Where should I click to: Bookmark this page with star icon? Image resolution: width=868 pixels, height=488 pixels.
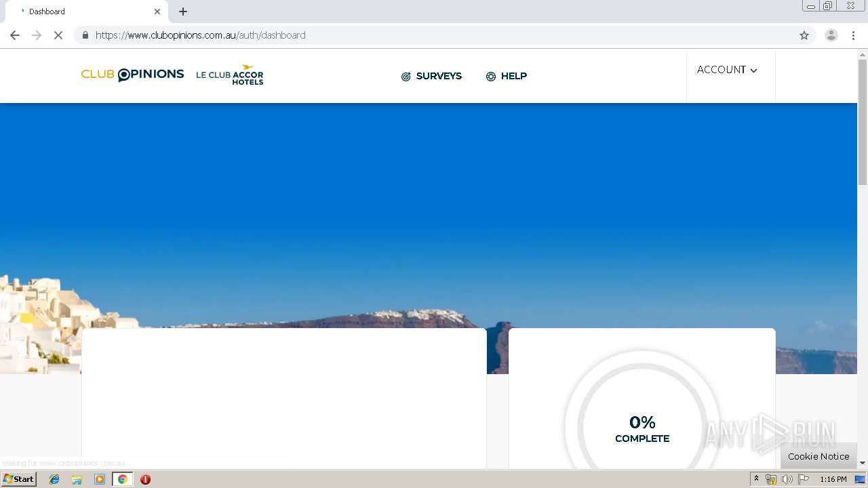(804, 35)
